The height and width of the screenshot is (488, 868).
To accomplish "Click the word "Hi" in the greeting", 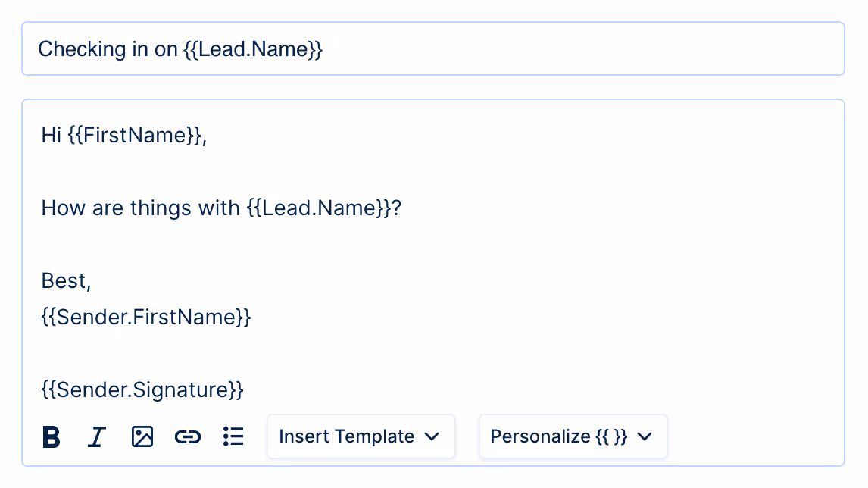I will coord(51,136).
